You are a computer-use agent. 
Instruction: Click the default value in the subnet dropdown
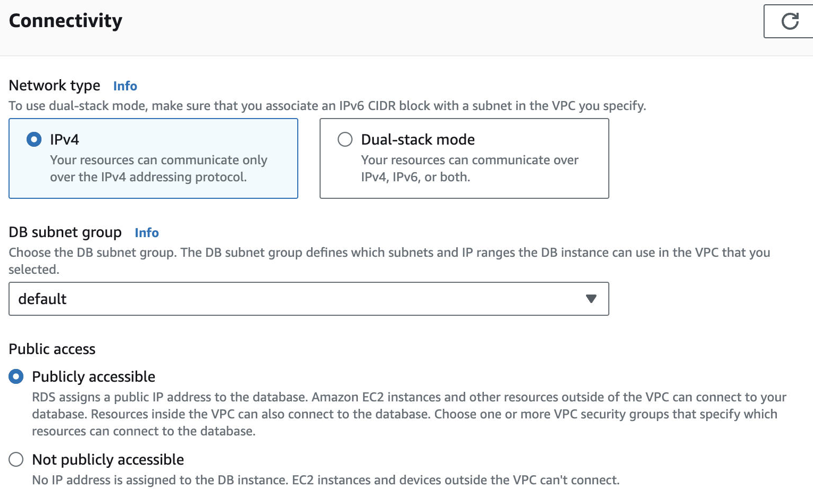pos(42,299)
